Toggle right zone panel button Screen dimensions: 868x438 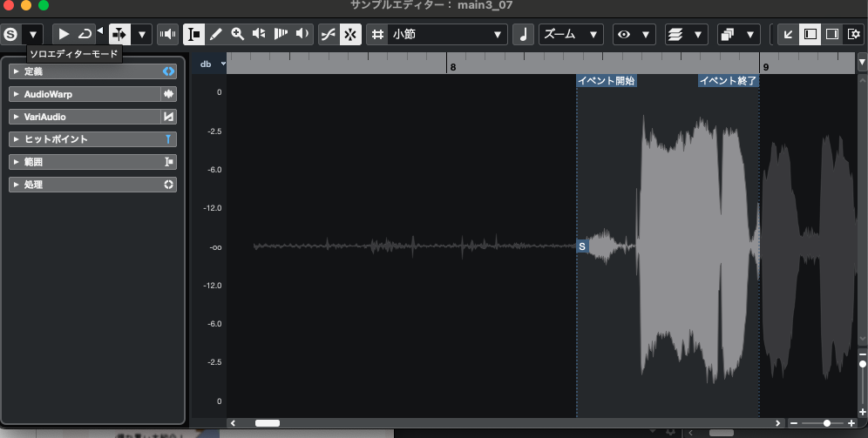[832, 34]
